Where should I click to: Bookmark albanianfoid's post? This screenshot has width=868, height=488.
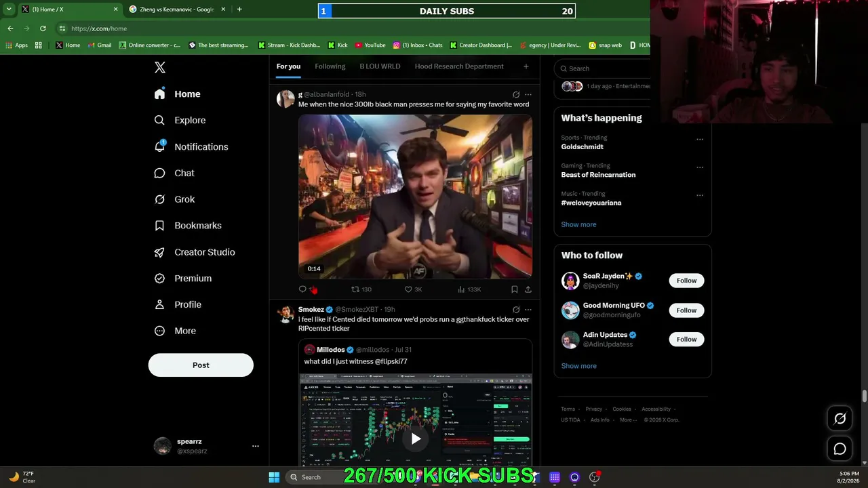click(x=515, y=289)
